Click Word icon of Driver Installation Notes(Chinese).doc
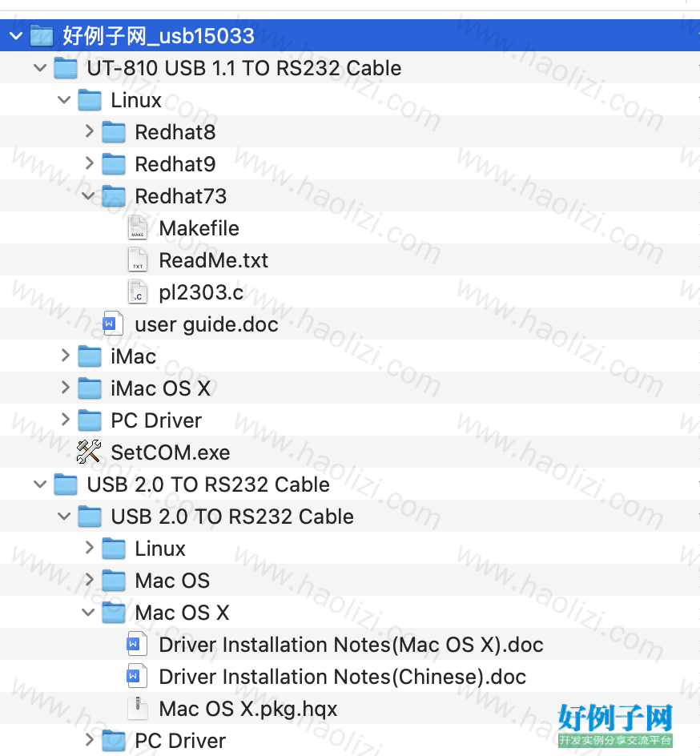 (x=138, y=677)
